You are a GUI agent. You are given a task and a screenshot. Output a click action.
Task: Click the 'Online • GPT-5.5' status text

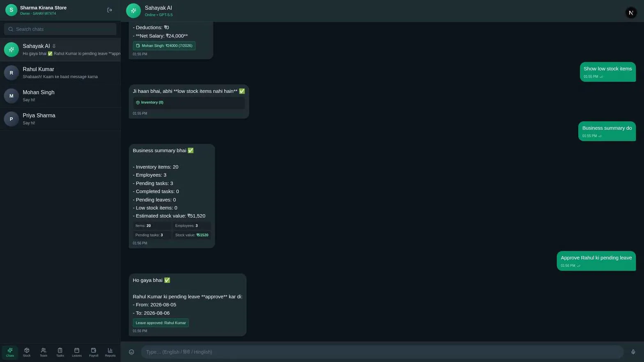[159, 15]
